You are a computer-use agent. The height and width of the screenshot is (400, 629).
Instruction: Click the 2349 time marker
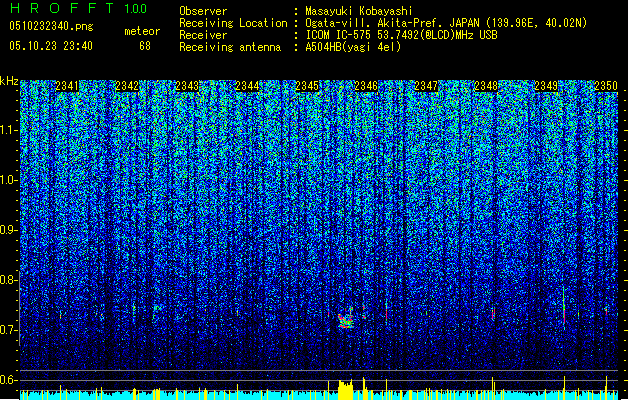pyautogui.click(x=546, y=86)
